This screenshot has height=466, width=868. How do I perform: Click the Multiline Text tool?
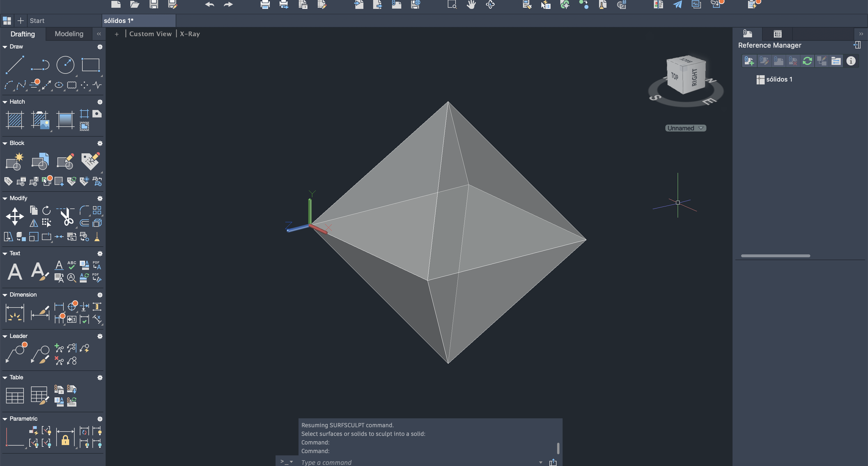click(x=15, y=272)
